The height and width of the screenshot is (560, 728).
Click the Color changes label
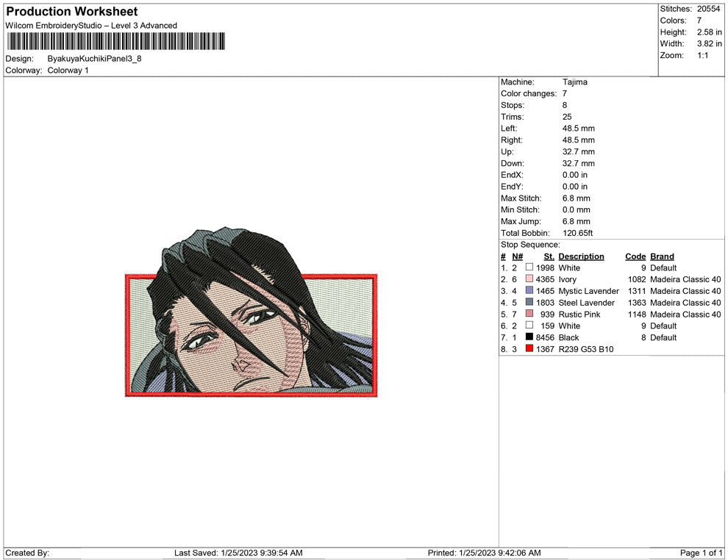click(529, 94)
